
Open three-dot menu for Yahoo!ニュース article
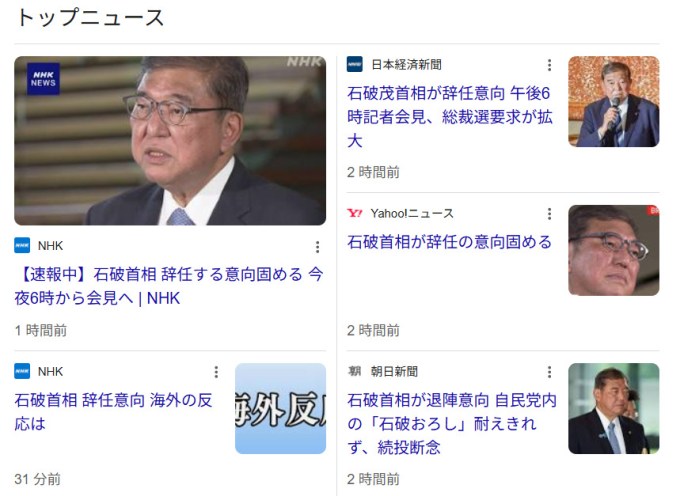point(549,214)
